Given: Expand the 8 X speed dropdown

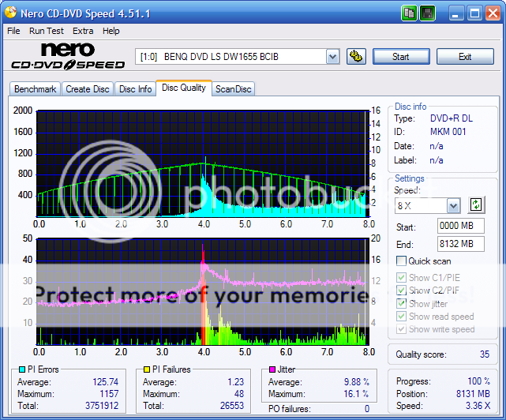Looking at the screenshot, I should pyautogui.click(x=453, y=205).
